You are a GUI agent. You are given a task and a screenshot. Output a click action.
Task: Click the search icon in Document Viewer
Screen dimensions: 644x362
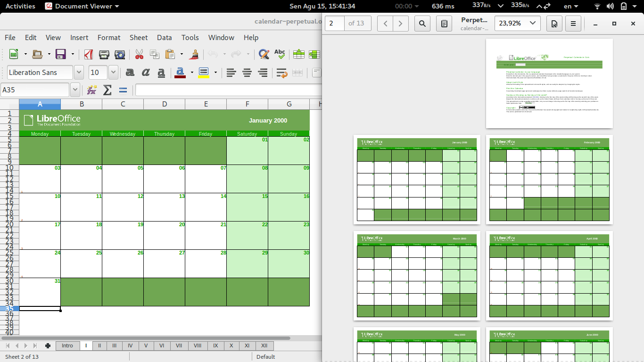(x=422, y=23)
